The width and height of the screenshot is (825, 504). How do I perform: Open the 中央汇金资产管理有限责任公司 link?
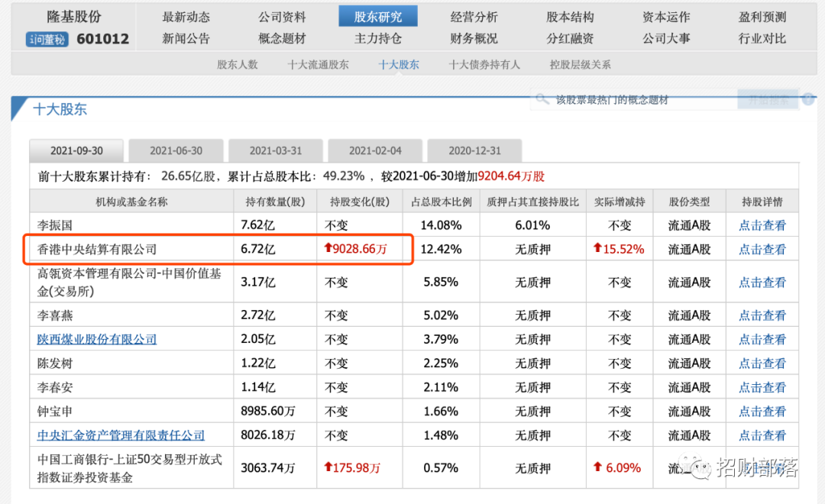pyautogui.click(x=120, y=435)
